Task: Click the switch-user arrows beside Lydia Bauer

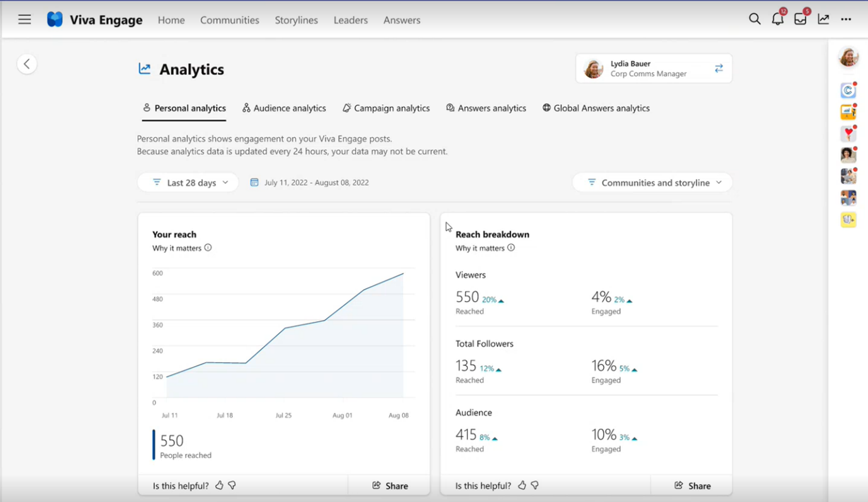Action: point(719,69)
